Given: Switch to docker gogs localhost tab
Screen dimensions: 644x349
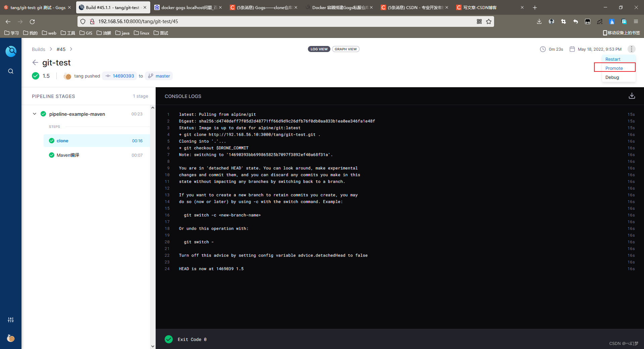Looking at the screenshot, I should [188, 7].
